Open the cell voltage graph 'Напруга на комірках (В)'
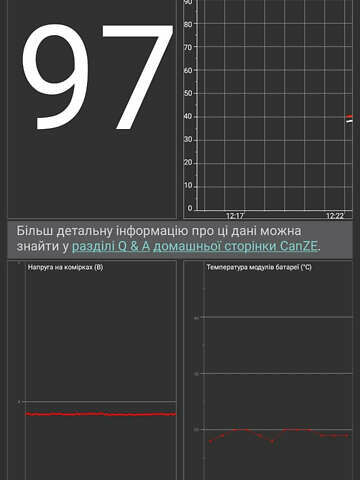Screen dimensions: 360x480 tap(92, 370)
